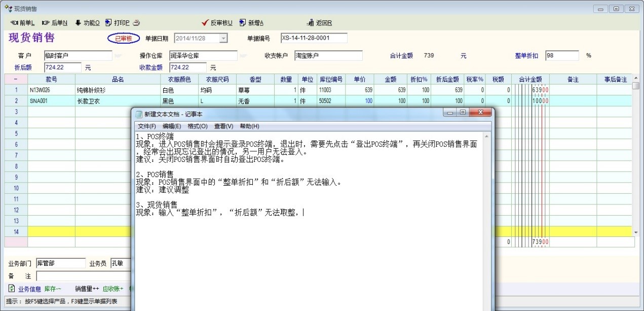Click the 客户 customer field
The width and height of the screenshot is (644, 311).
pyautogui.click(x=78, y=56)
